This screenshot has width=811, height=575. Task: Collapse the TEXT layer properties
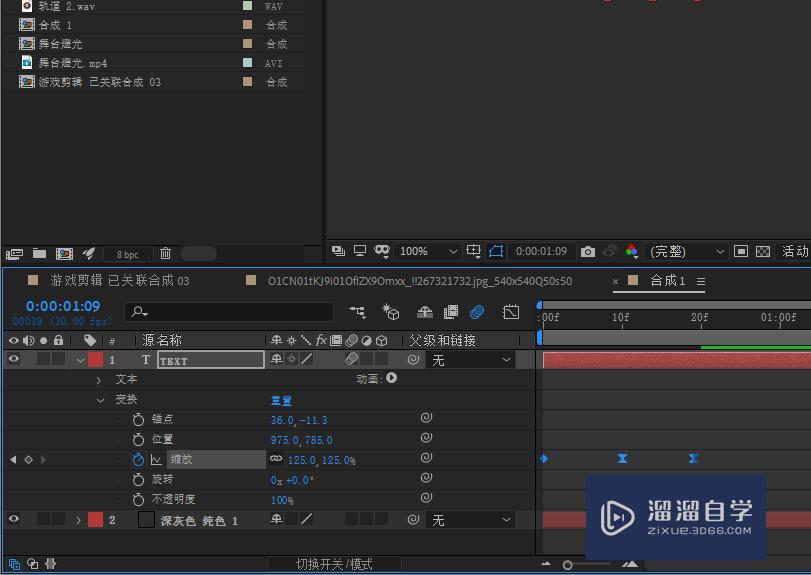[80, 360]
